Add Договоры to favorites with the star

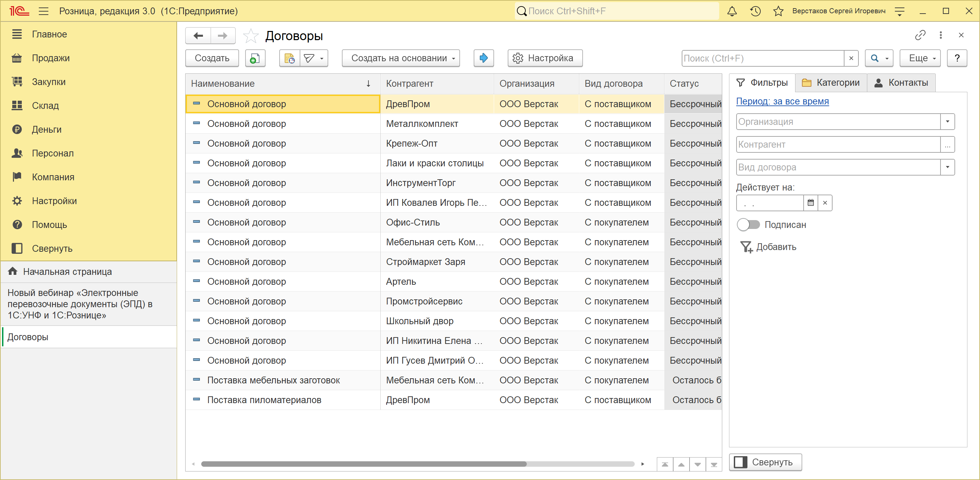pyautogui.click(x=251, y=36)
